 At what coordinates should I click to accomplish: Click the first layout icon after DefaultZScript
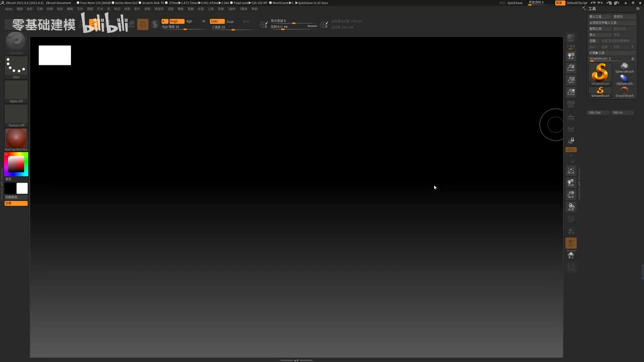tap(593, 3)
